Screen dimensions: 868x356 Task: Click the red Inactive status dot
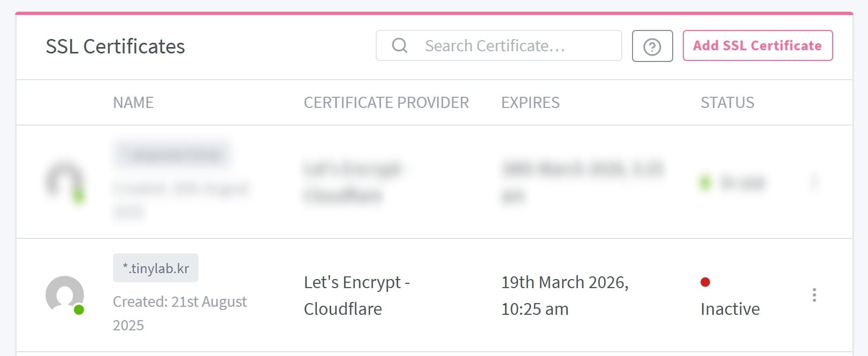click(705, 282)
